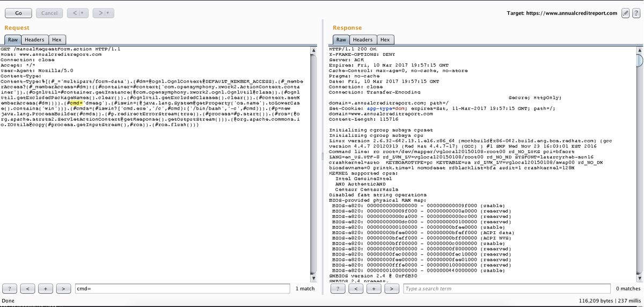Open Response search options plus button

click(x=374, y=289)
